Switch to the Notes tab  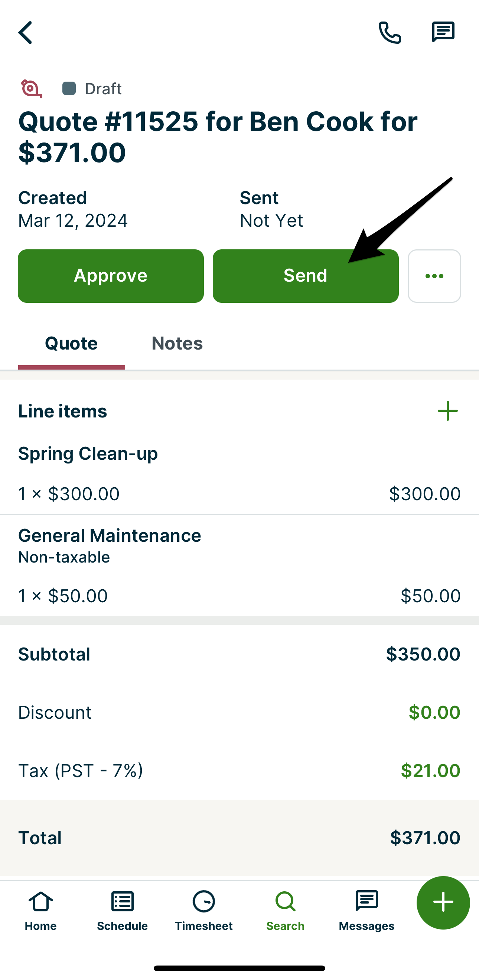point(177,344)
